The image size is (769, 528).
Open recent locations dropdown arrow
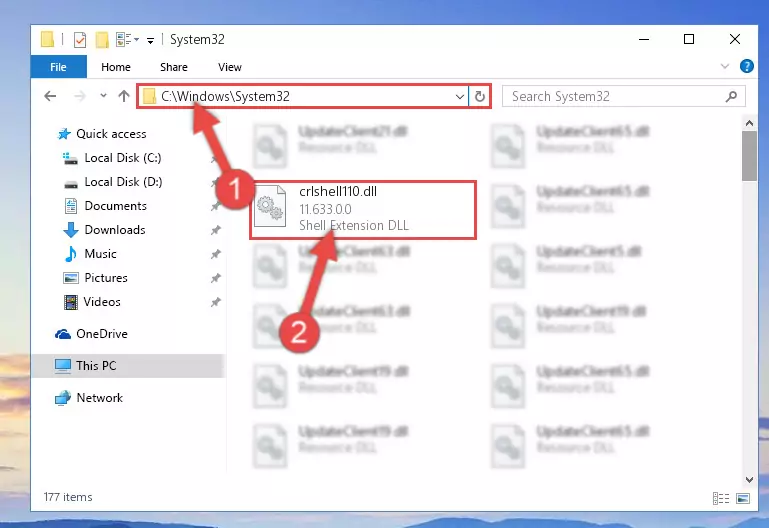coord(103,96)
